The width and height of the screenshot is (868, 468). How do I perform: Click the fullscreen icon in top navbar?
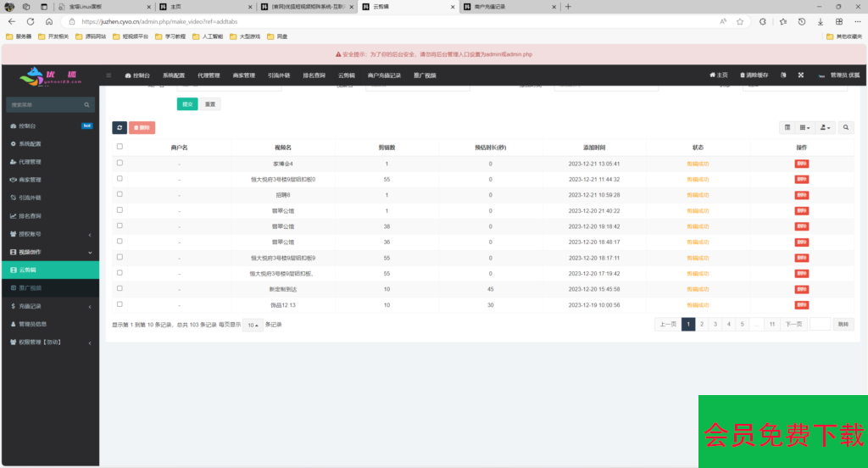click(799, 75)
